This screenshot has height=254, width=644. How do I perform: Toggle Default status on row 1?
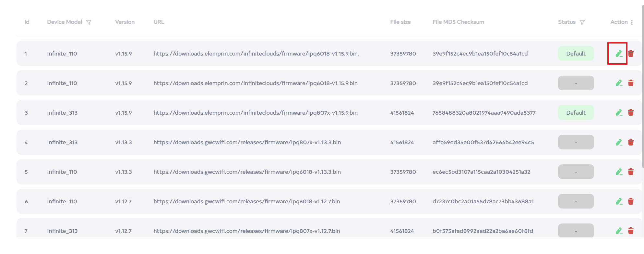point(576,54)
